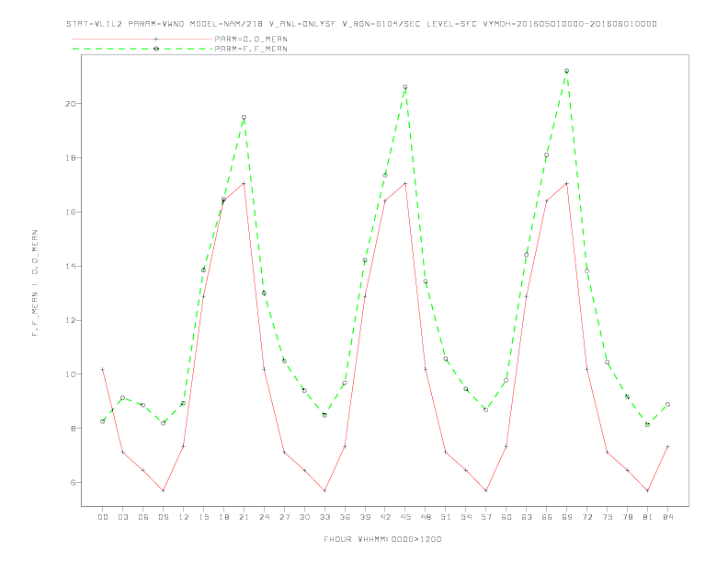Click x-axis tick label 63

(527, 517)
